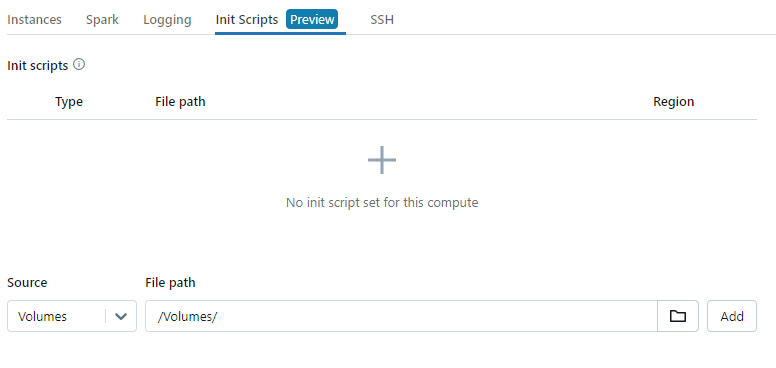Click the File path column header in table
This screenshot has width=776, height=368.
180,102
